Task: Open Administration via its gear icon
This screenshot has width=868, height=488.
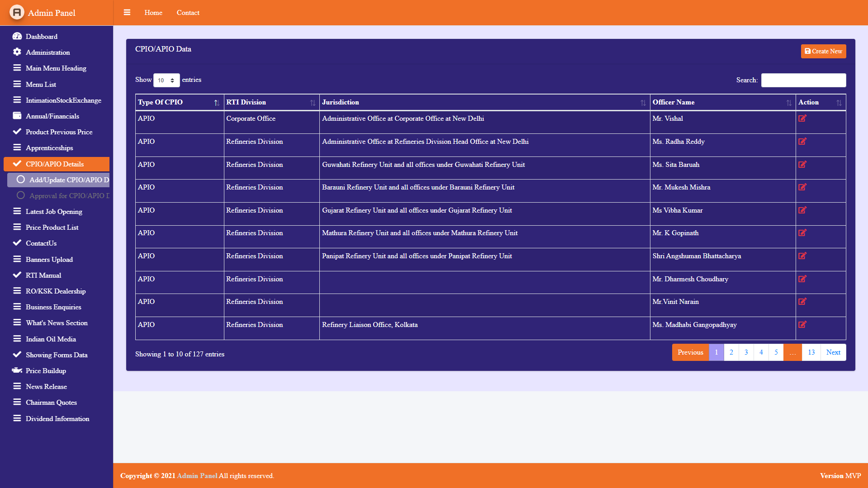Action: [17, 52]
